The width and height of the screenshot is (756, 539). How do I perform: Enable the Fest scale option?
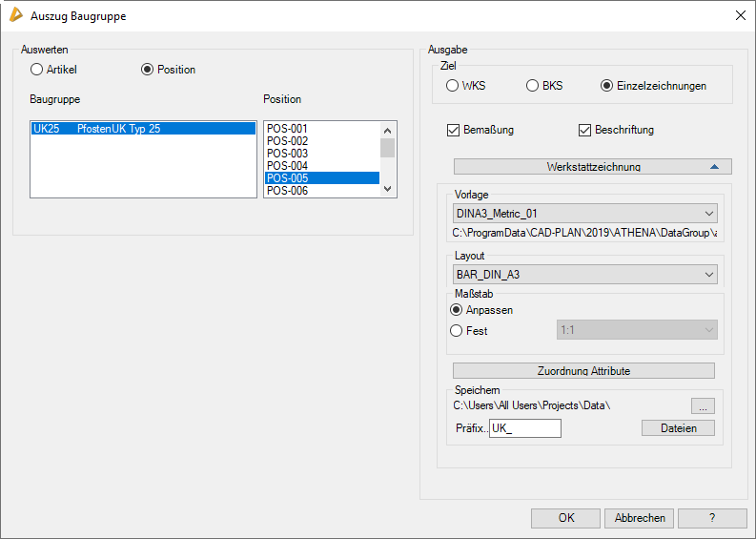tap(457, 330)
